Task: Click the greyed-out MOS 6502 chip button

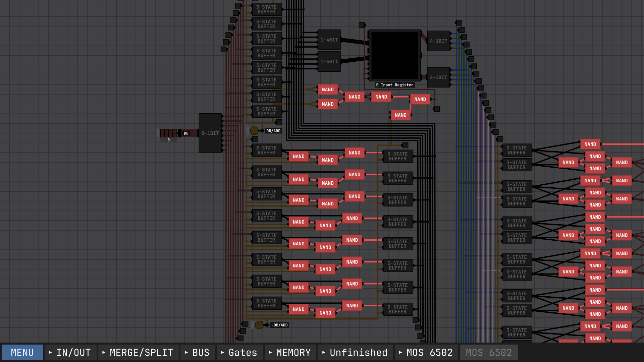Action: click(489, 352)
